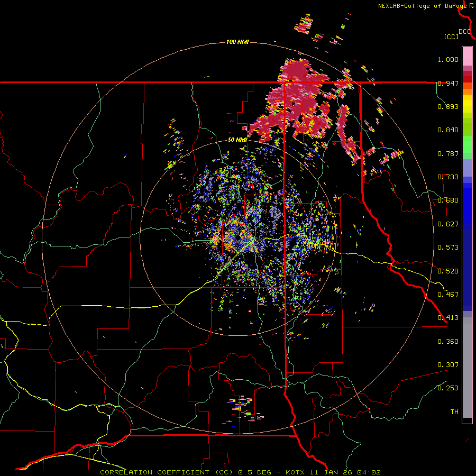The image size is (476, 476).
Task: Click the 0.520 scale label
Action: click(x=448, y=271)
